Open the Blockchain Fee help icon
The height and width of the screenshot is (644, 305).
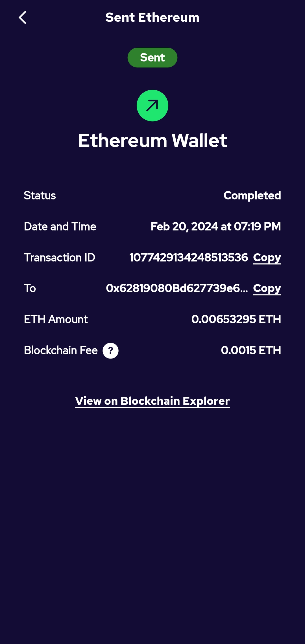pyautogui.click(x=110, y=351)
